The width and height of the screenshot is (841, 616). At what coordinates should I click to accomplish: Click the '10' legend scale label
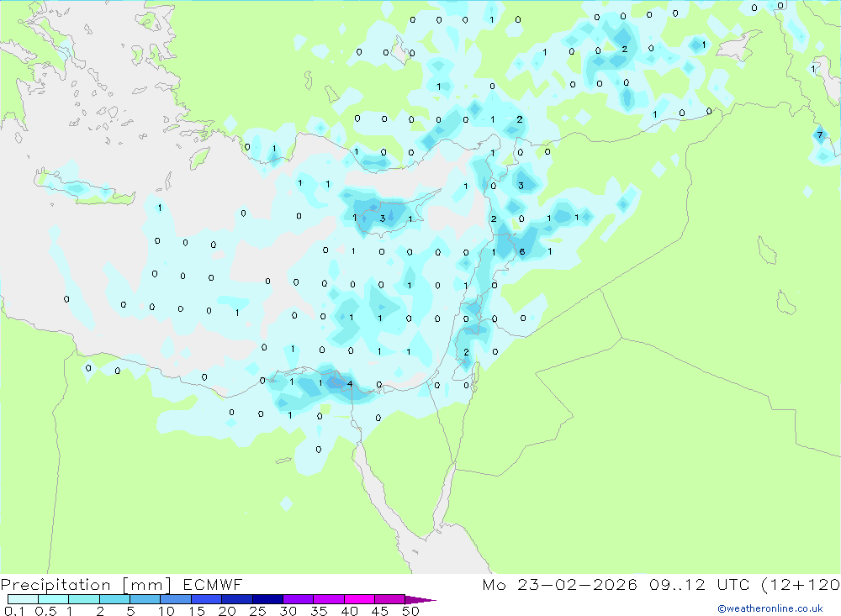coord(167,611)
